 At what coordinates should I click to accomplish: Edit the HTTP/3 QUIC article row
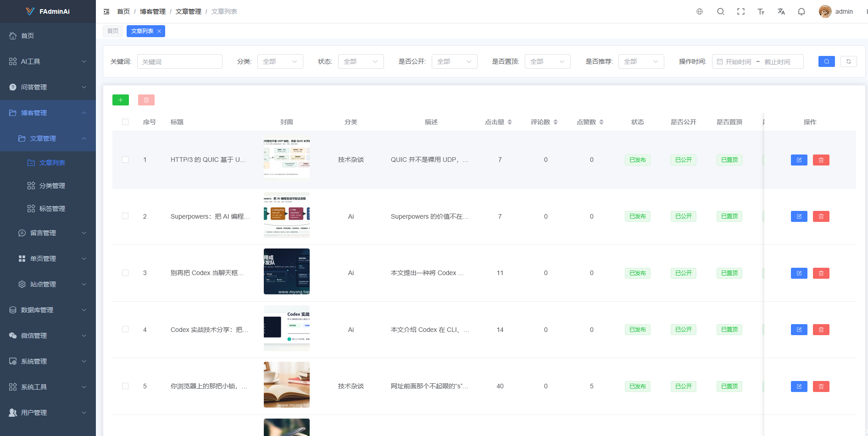tap(799, 160)
